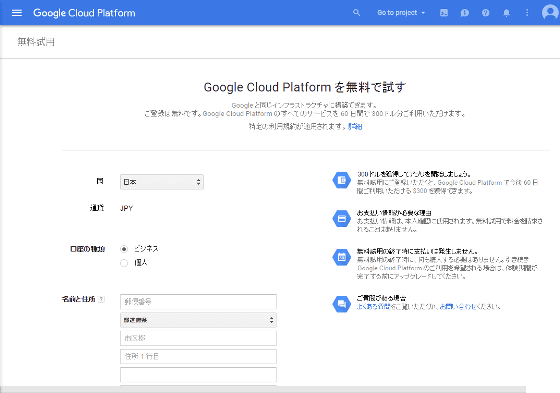560x393 pixels.
Task: Open the help question mark icon
Action: [485, 13]
